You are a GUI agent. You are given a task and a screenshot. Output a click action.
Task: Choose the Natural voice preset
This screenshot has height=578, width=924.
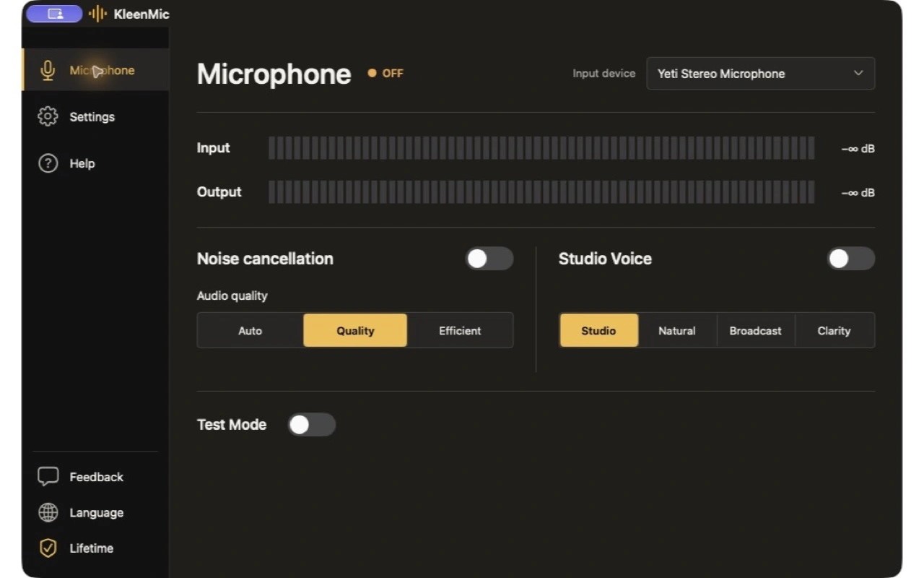(x=677, y=330)
